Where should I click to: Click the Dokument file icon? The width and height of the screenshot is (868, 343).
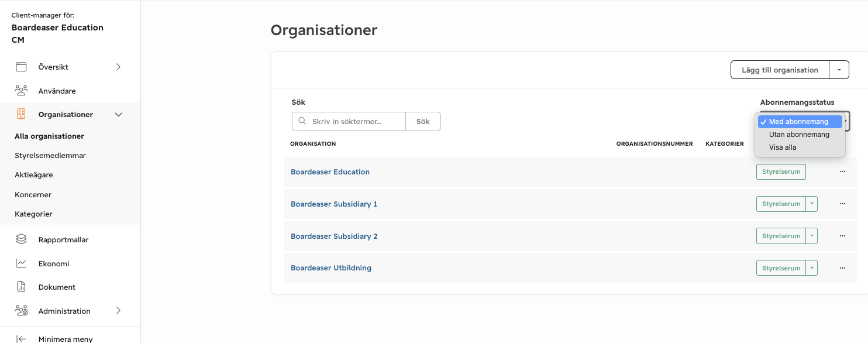coord(21,287)
